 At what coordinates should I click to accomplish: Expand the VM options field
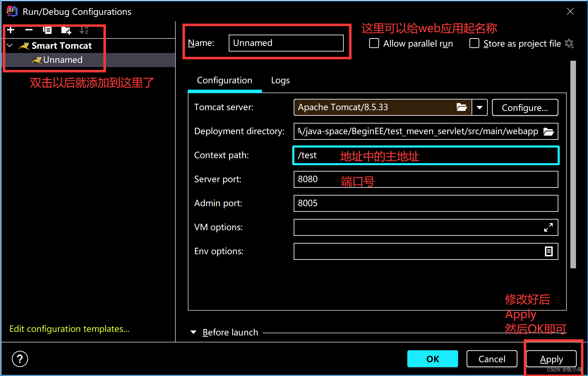(548, 227)
